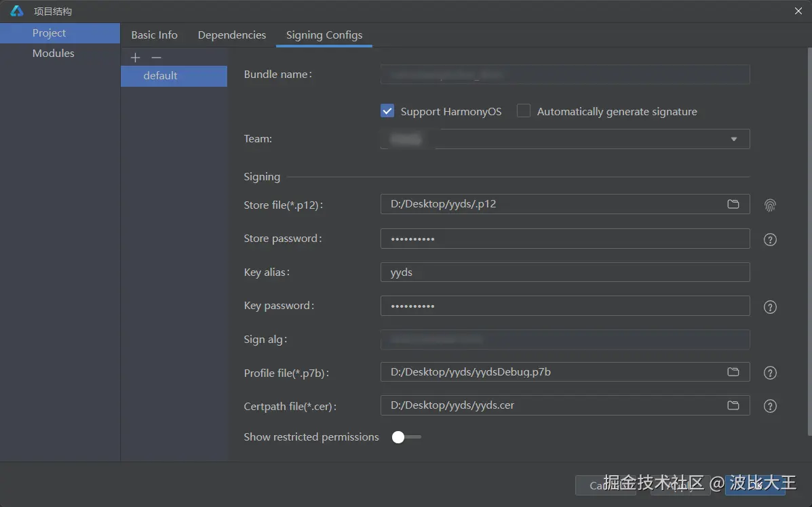The image size is (812, 507).
Task: Select Modules in the left sidebar
Action: point(54,54)
